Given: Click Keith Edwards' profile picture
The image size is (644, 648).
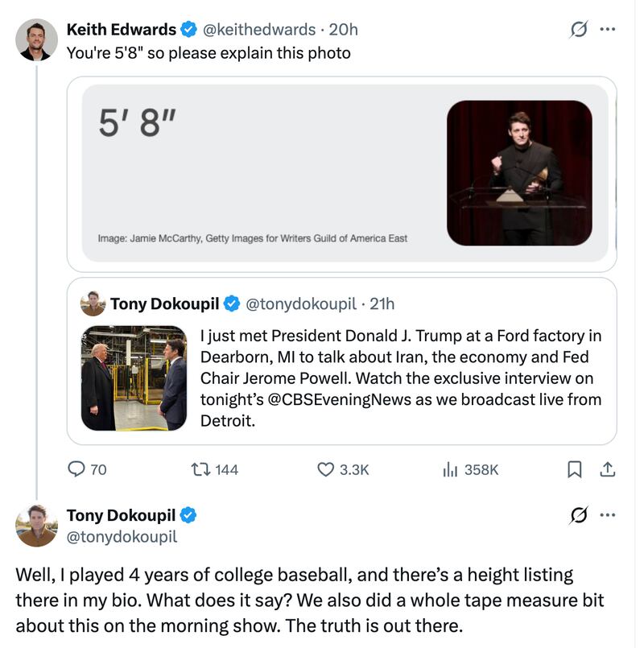Looking at the screenshot, I should point(32,31).
